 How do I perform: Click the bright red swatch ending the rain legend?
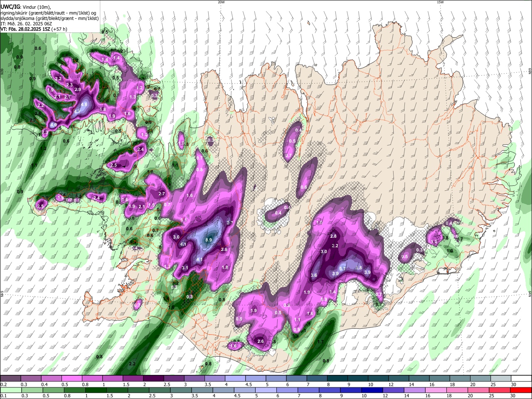[x=521, y=390]
